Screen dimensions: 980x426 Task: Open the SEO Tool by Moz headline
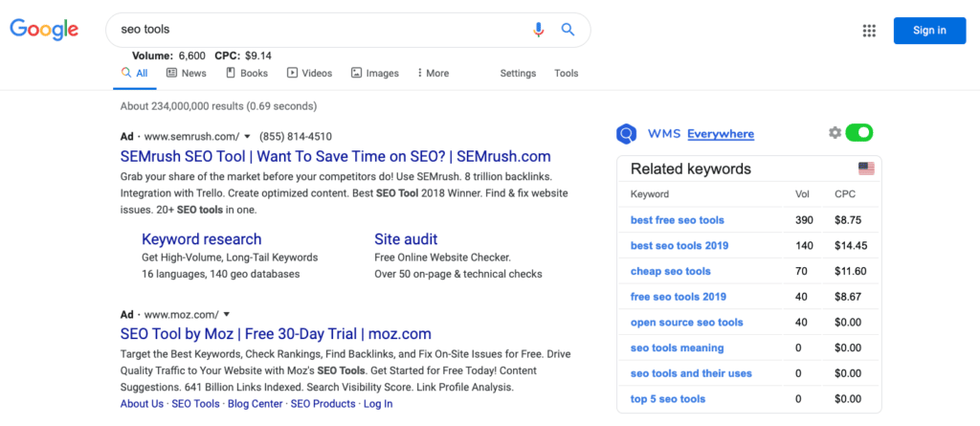click(x=276, y=333)
